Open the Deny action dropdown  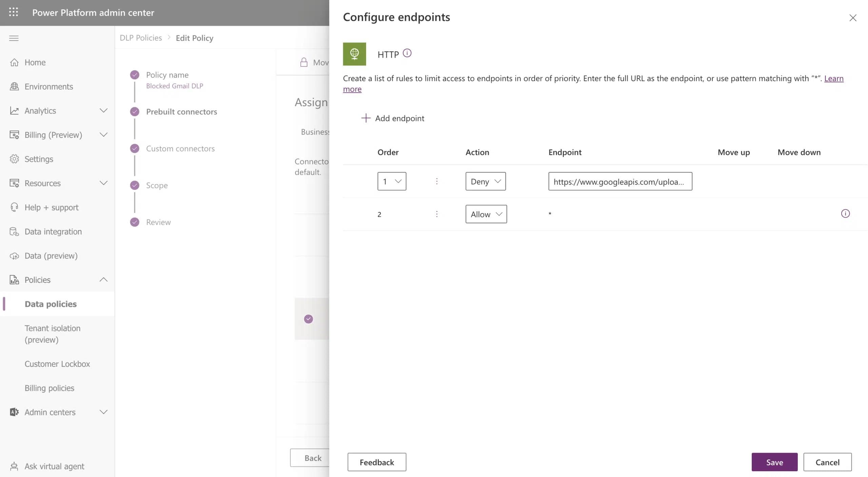tap(485, 181)
